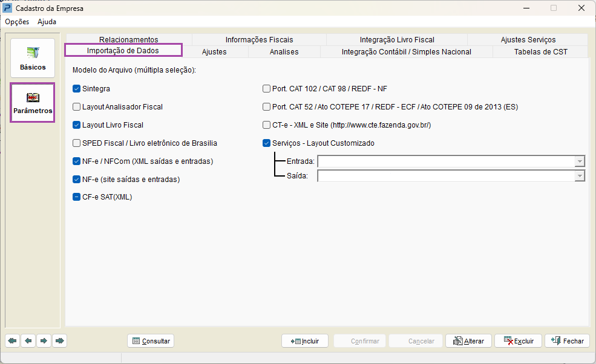Open the Opções menu
Screen dimensions: 596x364
pos(17,22)
